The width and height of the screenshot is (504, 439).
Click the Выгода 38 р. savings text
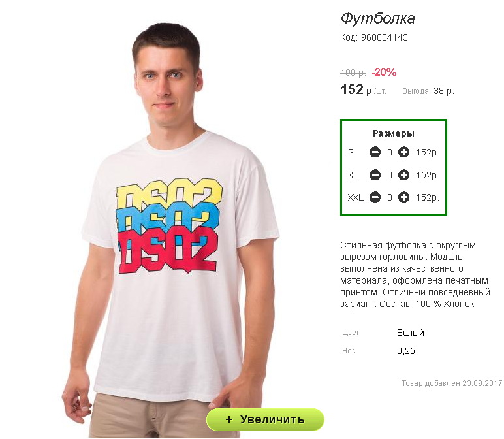tap(428, 91)
